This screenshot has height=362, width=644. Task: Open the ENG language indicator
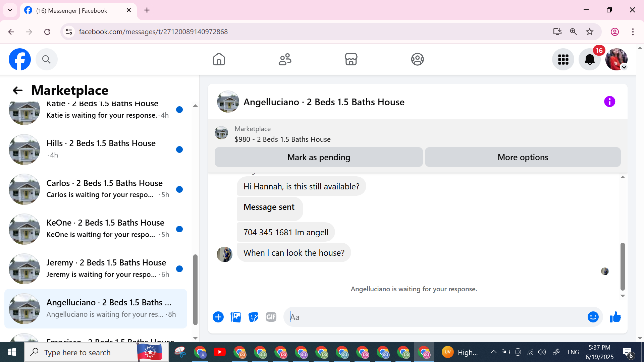coord(573,352)
